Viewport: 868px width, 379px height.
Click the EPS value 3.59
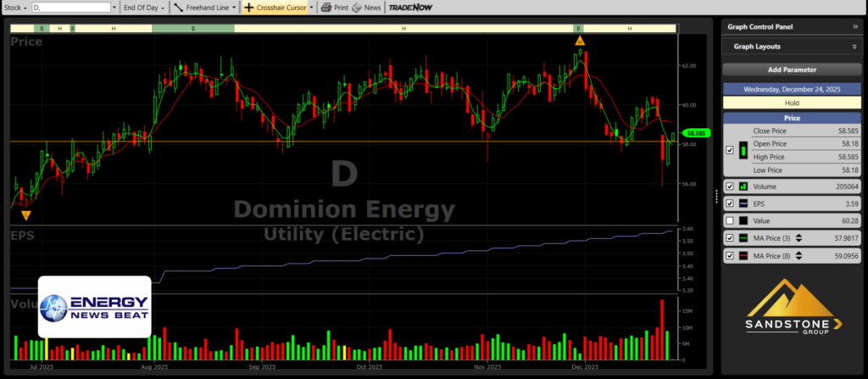[852, 203]
